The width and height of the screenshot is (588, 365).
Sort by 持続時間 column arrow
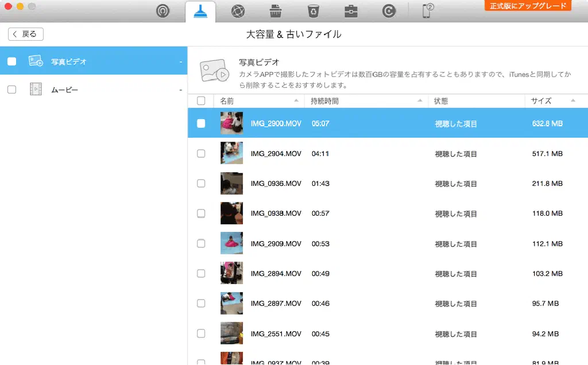point(420,101)
